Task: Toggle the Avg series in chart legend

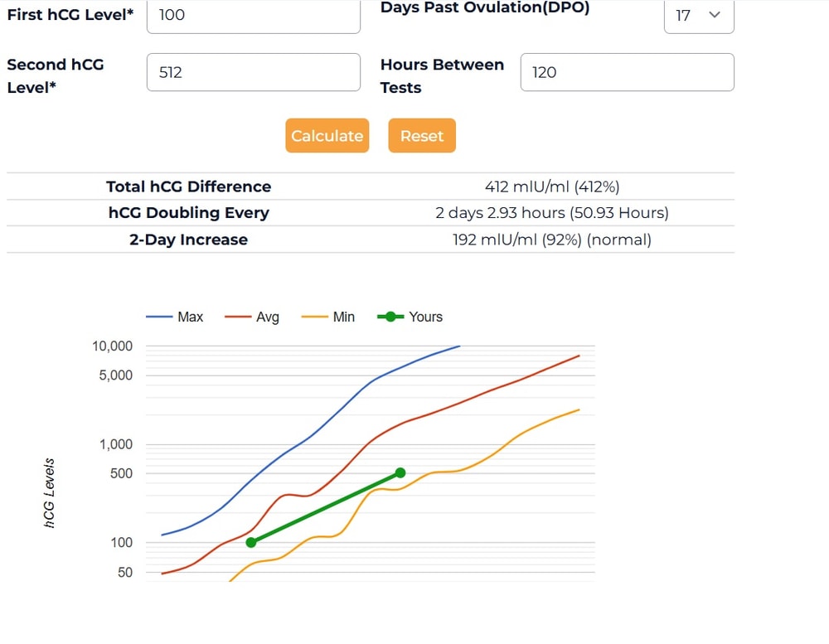Action: tap(252, 317)
